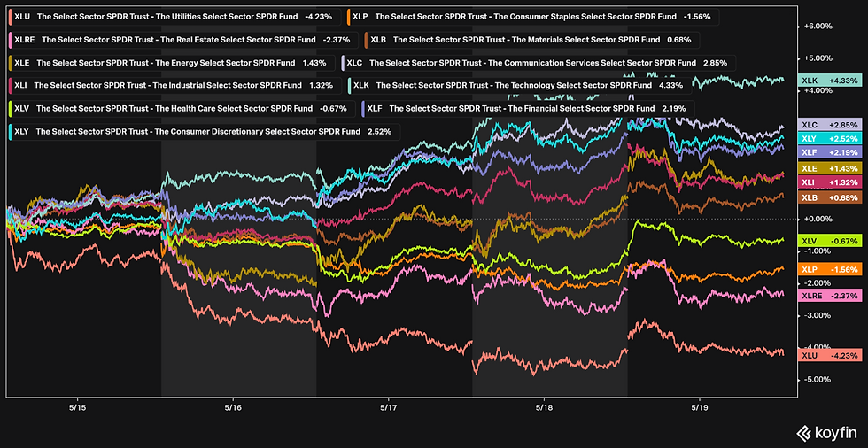Image resolution: width=868 pixels, height=448 pixels.
Task: Click the orange XLP color swatch in legend
Action: pyautogui.click(x=349, y=17)
